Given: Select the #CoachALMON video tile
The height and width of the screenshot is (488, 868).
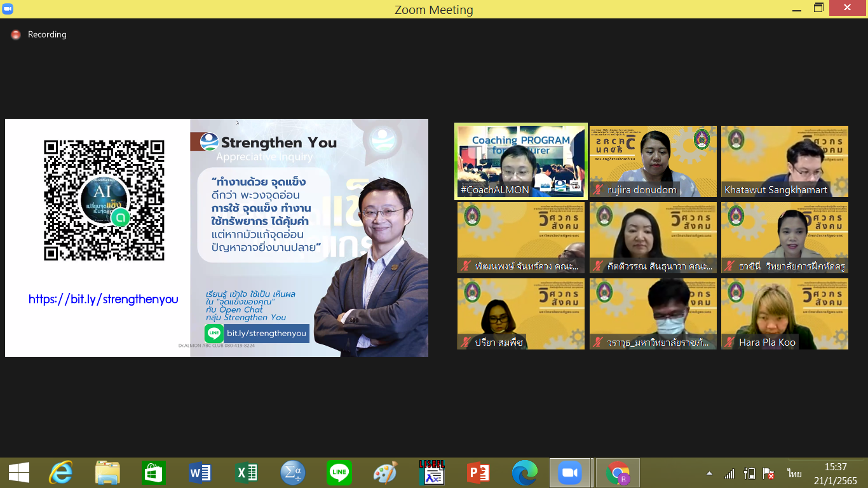Looking at the screenshot, I should [x=521, y=161].
